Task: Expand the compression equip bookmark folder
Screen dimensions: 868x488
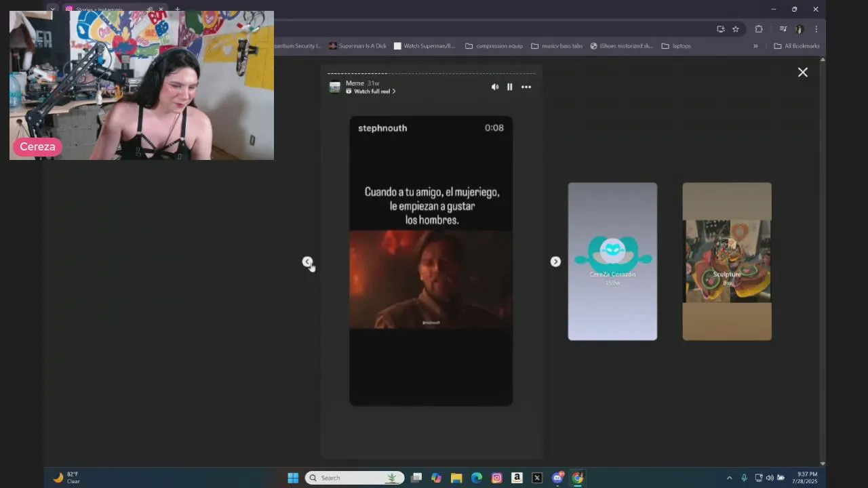Action: pos(494,46)
